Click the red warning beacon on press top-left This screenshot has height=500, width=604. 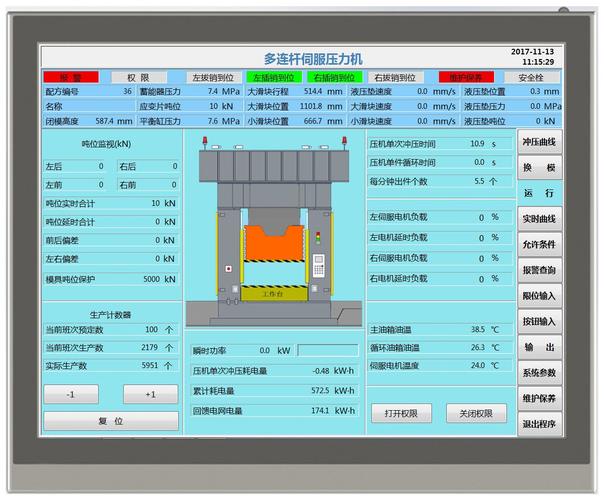point(205,141)
